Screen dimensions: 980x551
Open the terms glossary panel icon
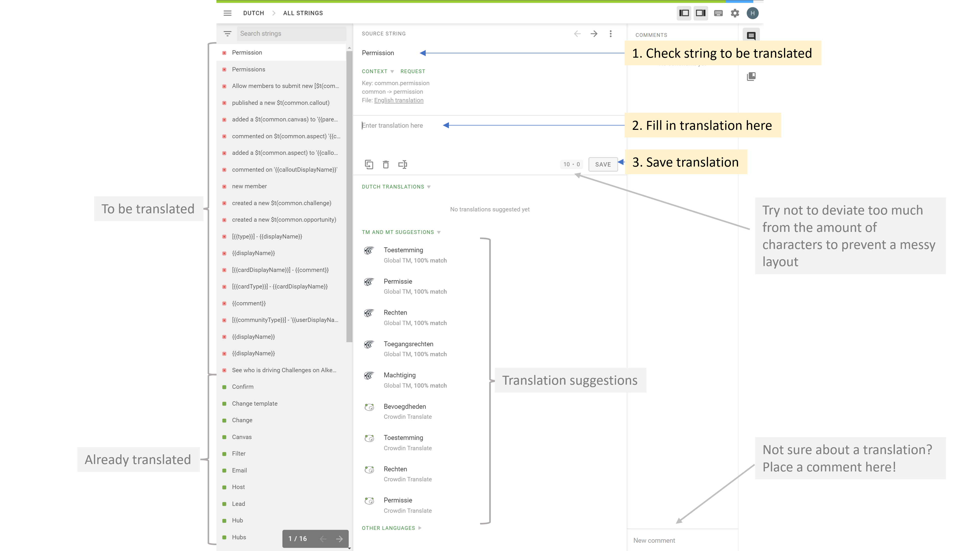click(751, 77)
